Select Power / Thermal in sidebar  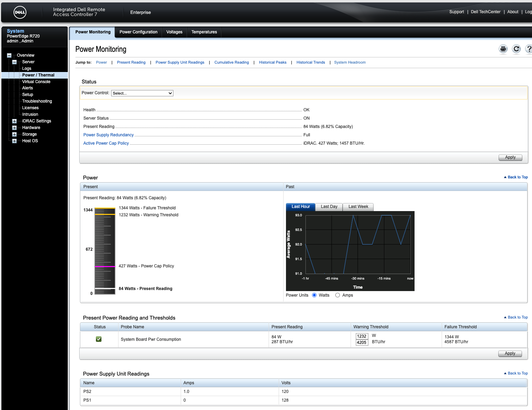38,75
